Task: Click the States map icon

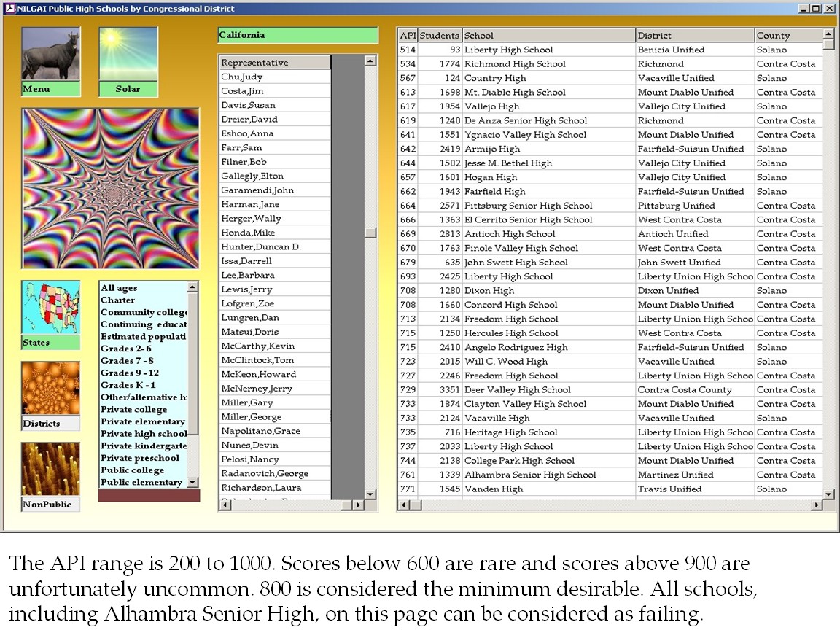Action: (50, 308)
